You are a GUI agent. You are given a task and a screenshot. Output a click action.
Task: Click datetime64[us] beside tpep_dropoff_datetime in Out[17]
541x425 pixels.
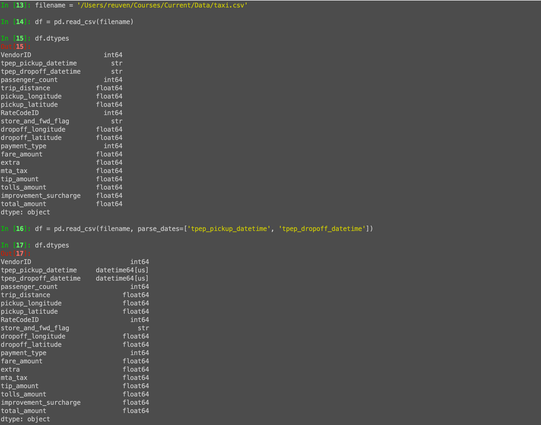pos(122,278)
